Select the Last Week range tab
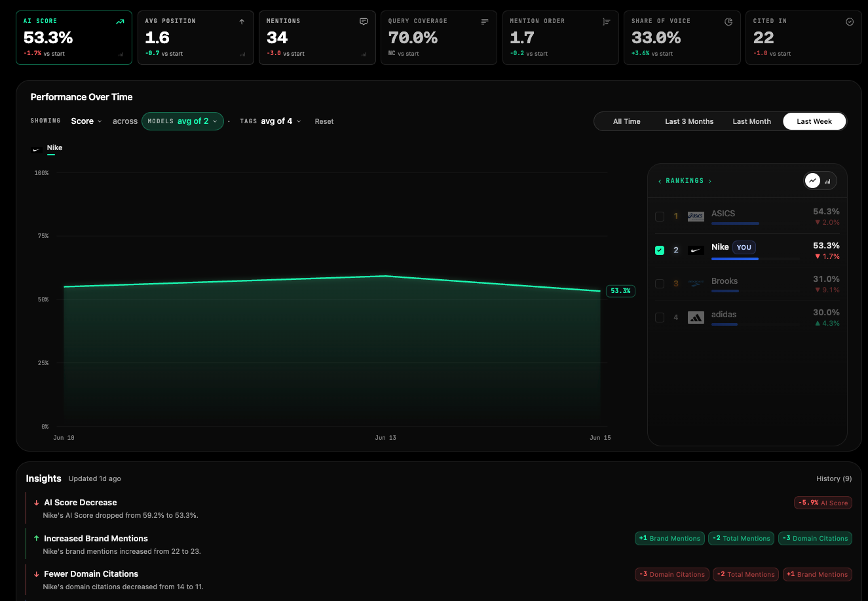The height and width of the screenshot is (601, 868). [x=814, y=121]
